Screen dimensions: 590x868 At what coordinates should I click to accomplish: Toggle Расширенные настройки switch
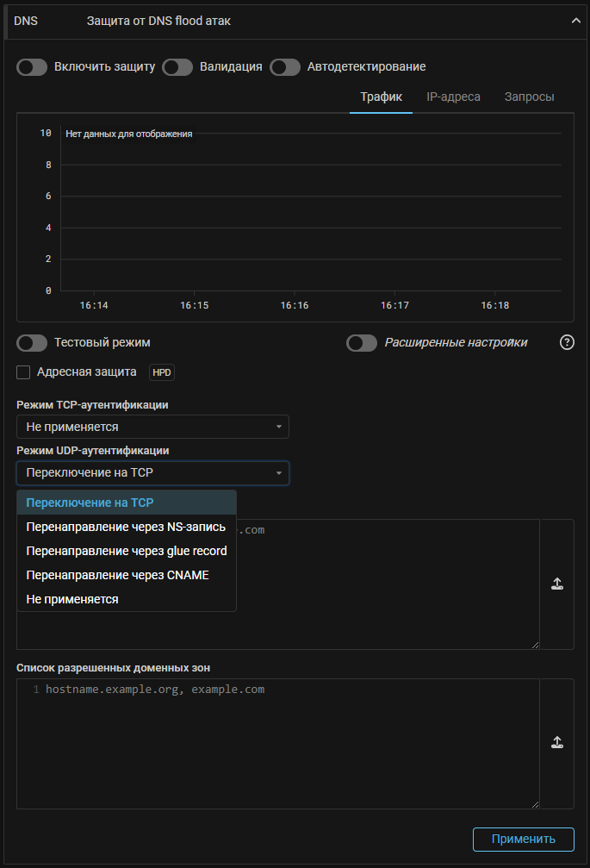pyautogui.click(x=362, y=343)
